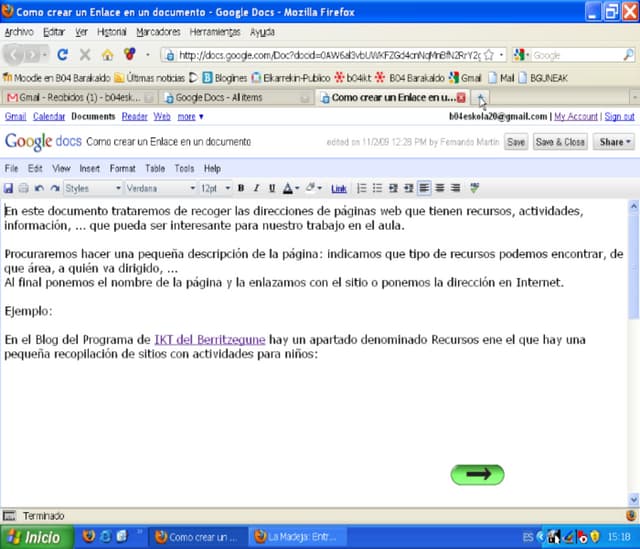Redo the last edit
Image resolution: width=640 pixels, height=549 pixels.
tap(55, 188)
